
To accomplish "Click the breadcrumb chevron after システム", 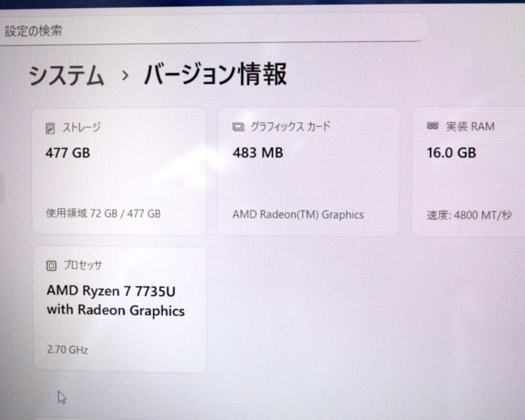I will [x=125, y=75].
